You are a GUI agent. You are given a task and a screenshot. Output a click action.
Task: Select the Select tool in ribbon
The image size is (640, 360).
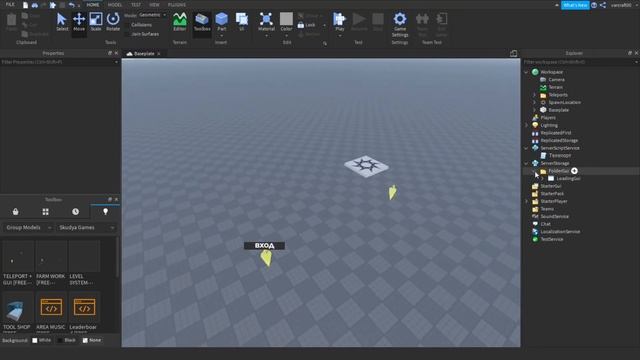tap(62, 22)
